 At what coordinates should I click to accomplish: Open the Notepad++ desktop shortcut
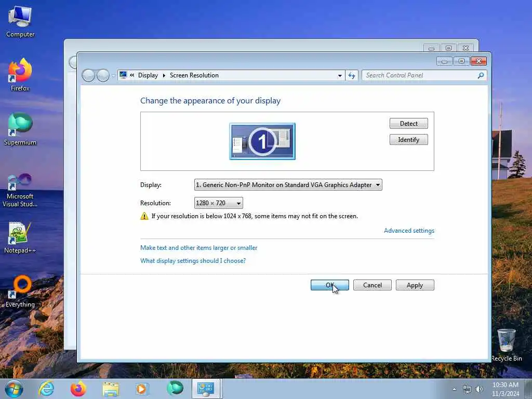(x=20, y=237)
